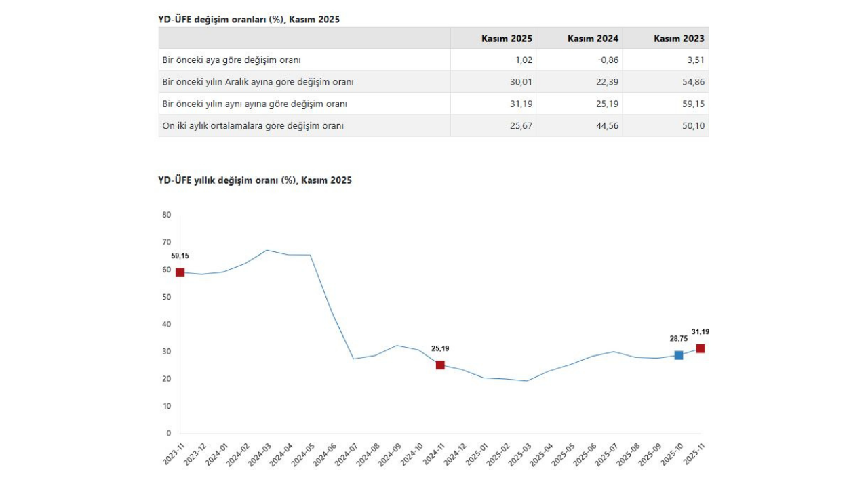Select the 'Aralık ayına göre değişim oranı' row label
The height and width of the screenshot is (488, 868).
[258, 82]
